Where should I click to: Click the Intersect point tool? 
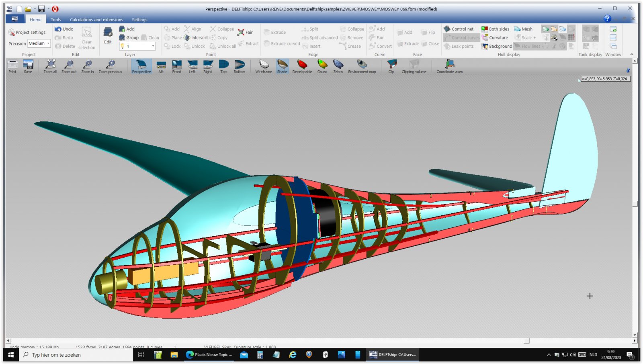[x=196, y=38]
